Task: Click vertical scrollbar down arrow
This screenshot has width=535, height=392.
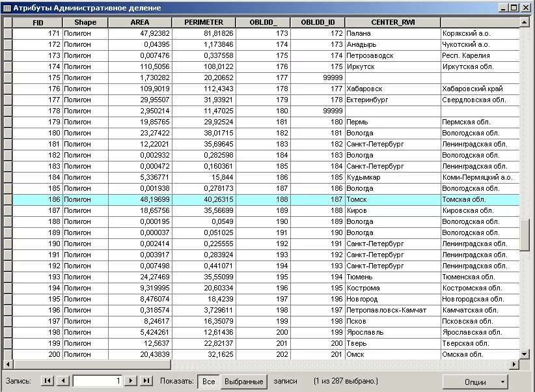Action: pyautogui.click(x=525, y=354)
